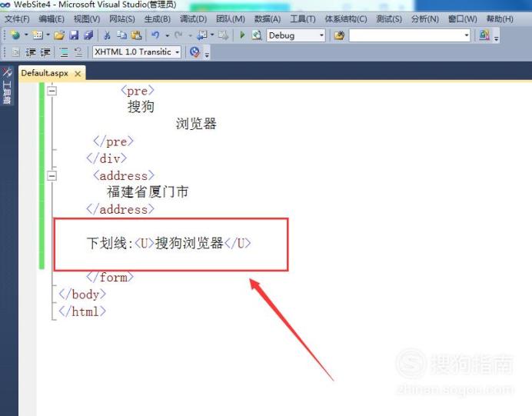The width and height of the screenshot is (532, 416).
Task: Start debugging with the green play icon
Action: click(242, 35)
